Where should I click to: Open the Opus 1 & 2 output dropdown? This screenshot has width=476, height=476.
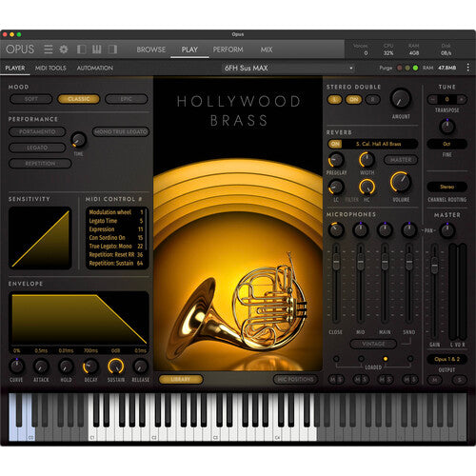pyautogui.click(x=446, y=359)
